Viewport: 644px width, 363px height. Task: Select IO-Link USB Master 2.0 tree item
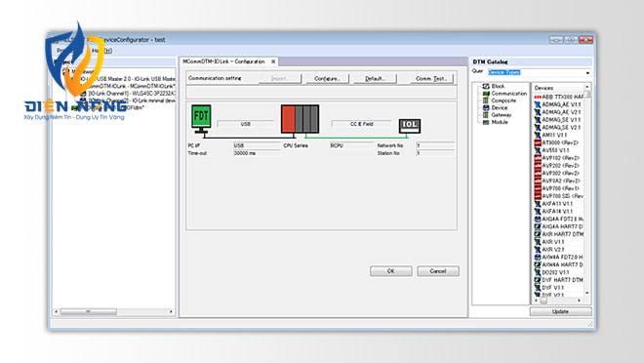pyautogui.click(x=127, y=79)
